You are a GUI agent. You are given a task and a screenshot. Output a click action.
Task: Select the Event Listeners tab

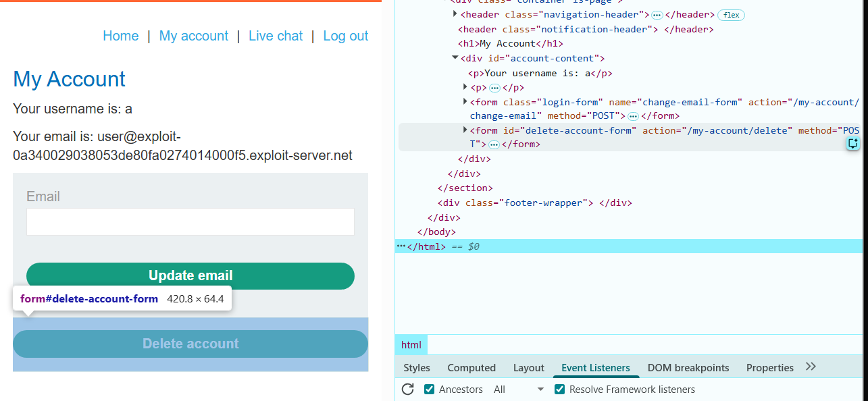click(x=596, y=368)
